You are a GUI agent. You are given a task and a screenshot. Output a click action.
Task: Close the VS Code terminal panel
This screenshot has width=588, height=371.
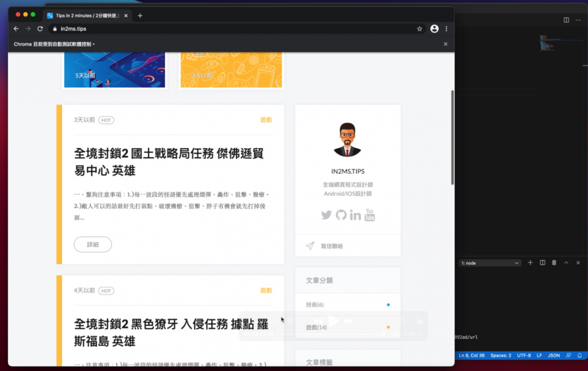click(578, 263)
